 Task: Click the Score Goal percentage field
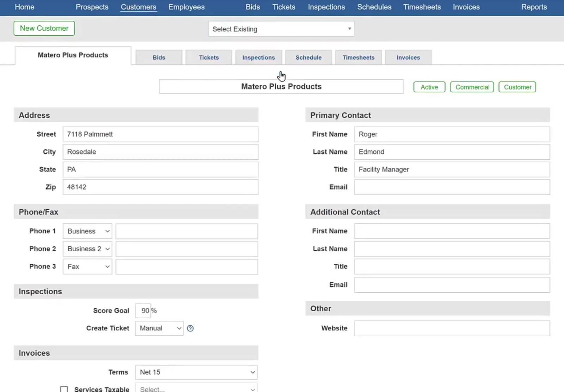tap(143, 311)
